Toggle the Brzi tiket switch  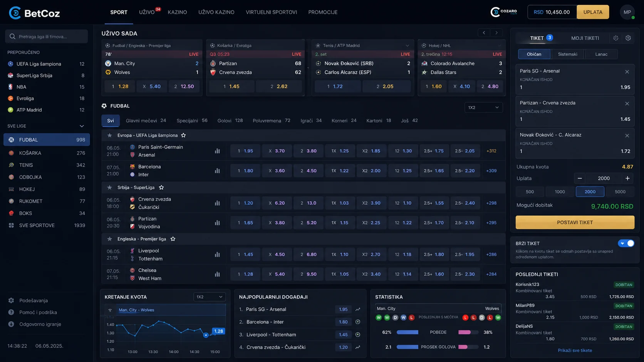626,243
